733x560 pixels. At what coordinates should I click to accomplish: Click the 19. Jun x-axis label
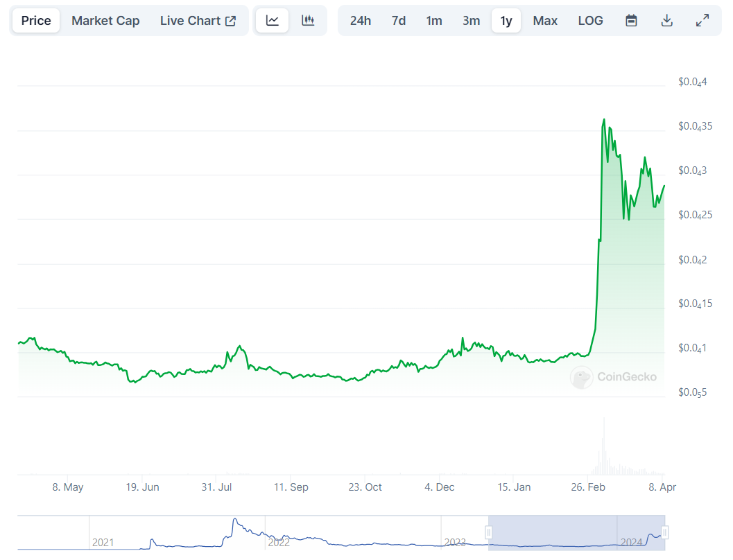[x=143, y=487]
